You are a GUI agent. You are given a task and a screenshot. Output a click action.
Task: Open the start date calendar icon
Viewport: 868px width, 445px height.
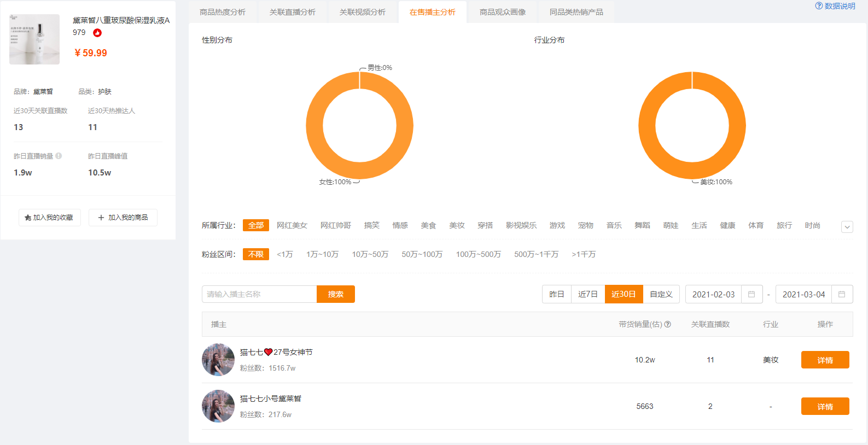click(x=752, y=294)
